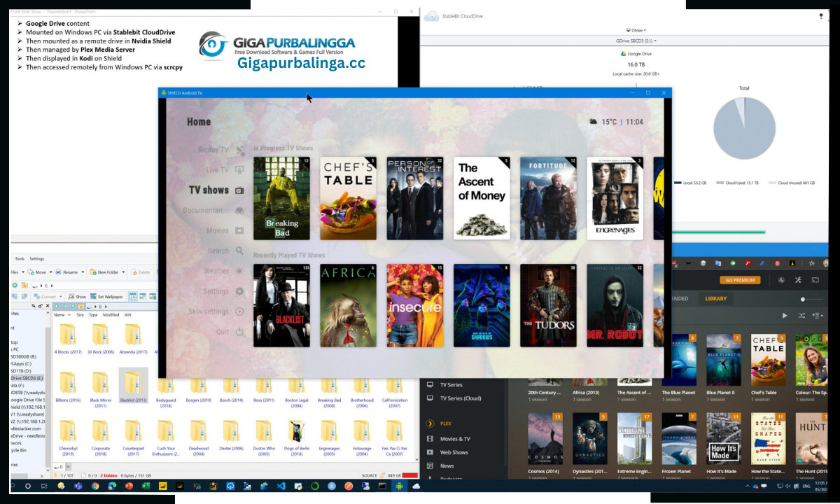Select The Ascent of Money poster

click(482, 199)
